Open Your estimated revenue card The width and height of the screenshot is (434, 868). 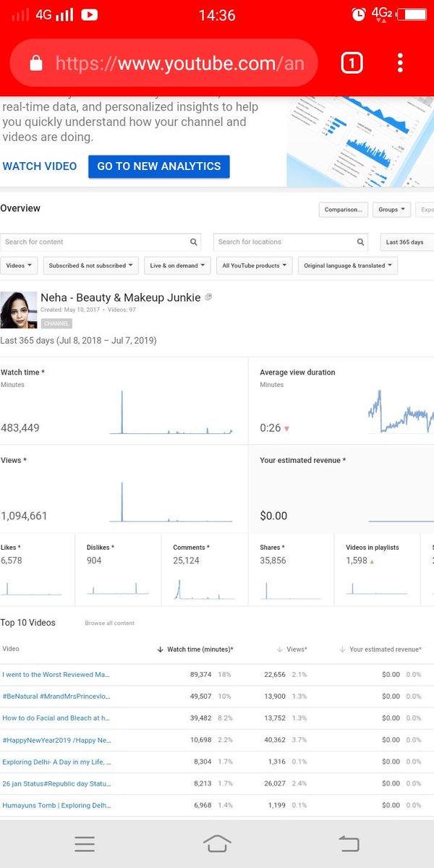point(341,489)
